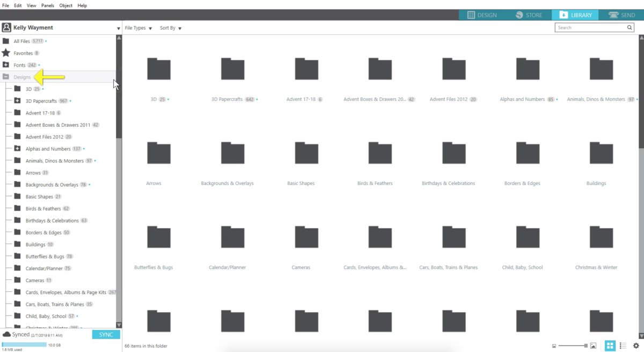This screenshot has height=352, width=644.
Task: Open the Sort By dropdown
Action: pyautogui.click(x=171, y=28)
